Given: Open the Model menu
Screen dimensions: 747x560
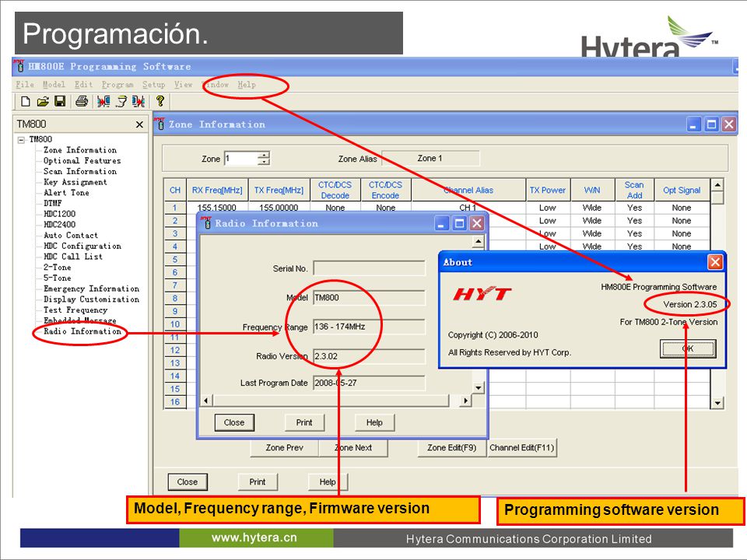Looking at the screenshot, I should tap(54, 85).
